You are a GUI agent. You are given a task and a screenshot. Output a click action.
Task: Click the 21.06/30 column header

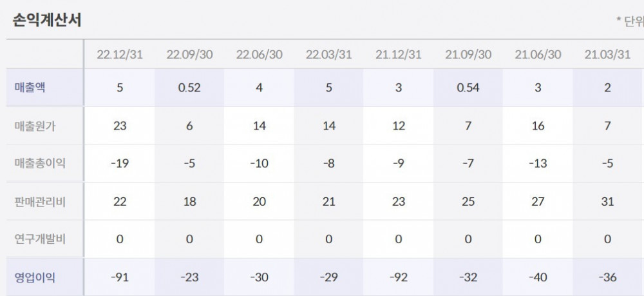[538, 54]
